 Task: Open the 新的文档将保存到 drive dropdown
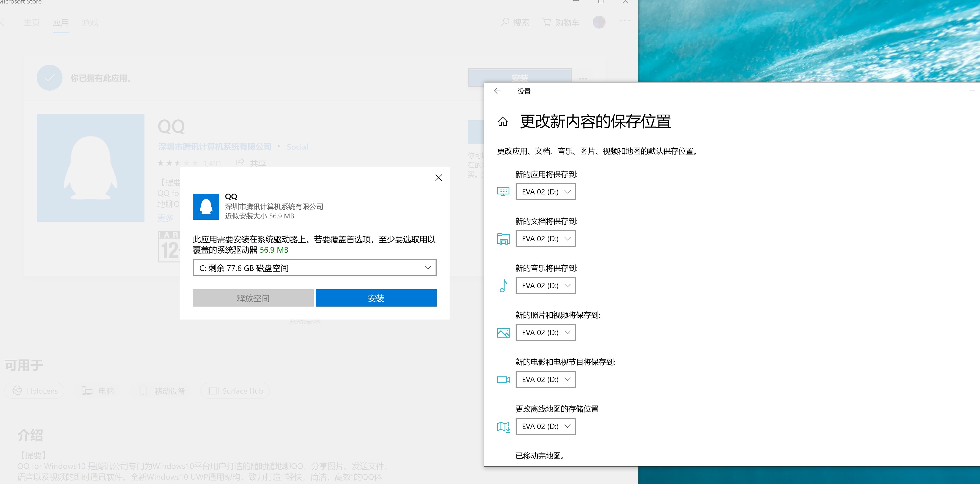546,239
